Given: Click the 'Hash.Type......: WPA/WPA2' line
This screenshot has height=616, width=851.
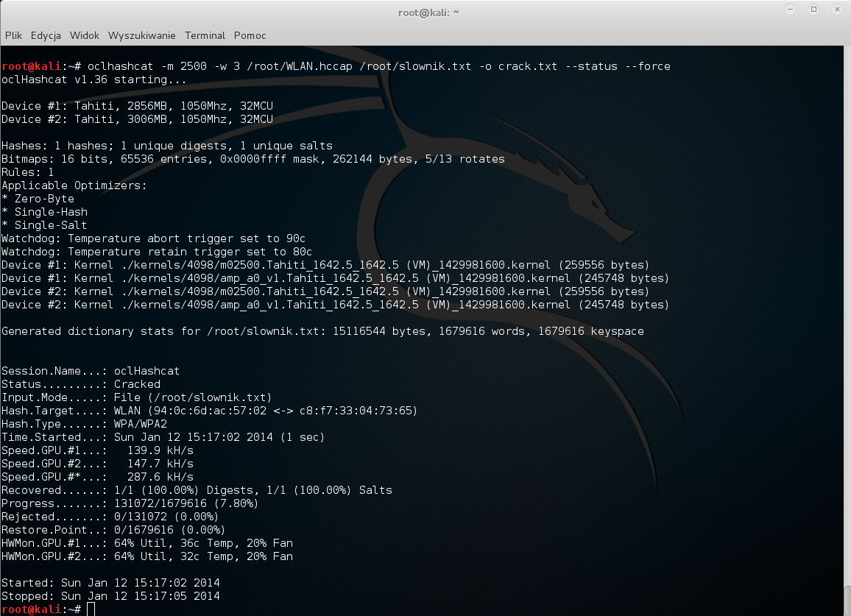Looking at the screenshot, I should [84, 424].
